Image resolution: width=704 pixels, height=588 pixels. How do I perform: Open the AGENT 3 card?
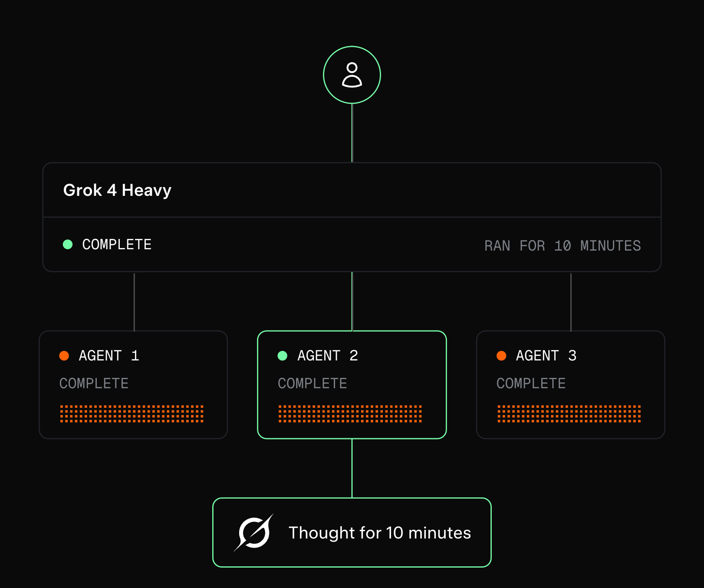(571, 385)
